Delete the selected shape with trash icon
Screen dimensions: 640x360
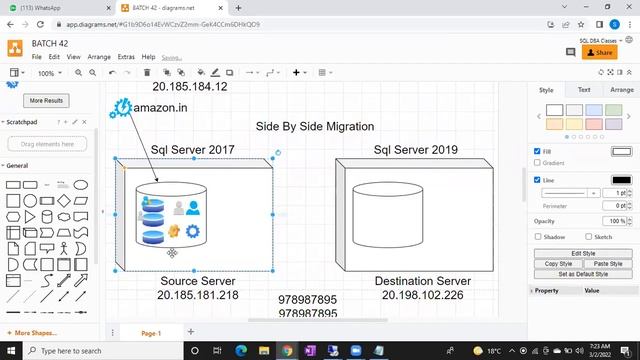147,73
